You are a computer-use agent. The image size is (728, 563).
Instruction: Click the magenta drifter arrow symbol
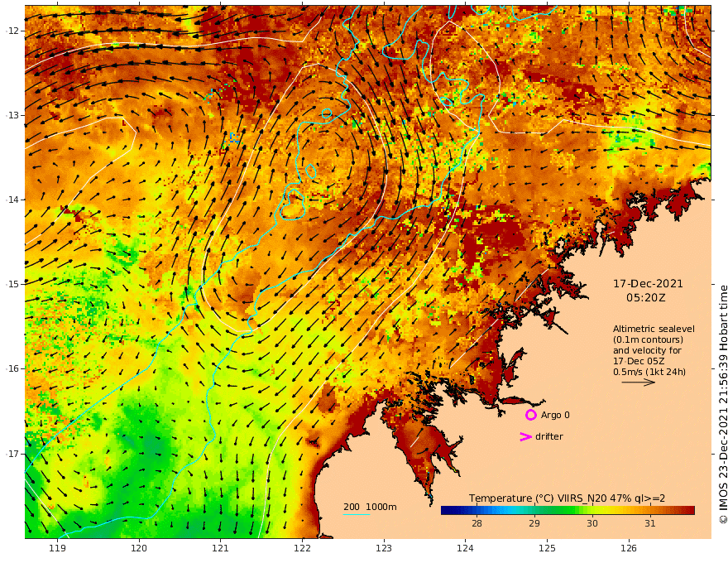point(525,436)
